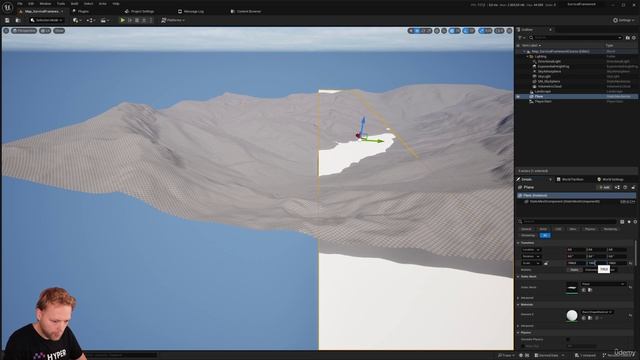
Task: Open Details property matrix grid icon
Action: [622, 222]
